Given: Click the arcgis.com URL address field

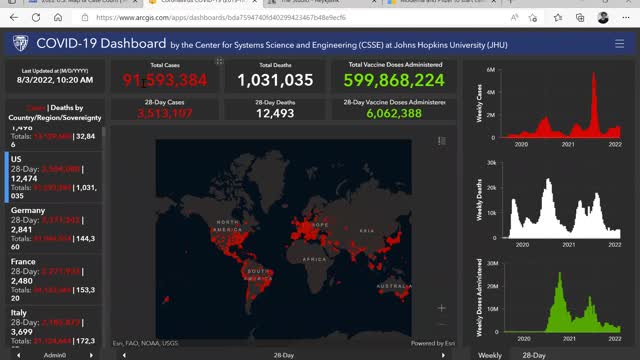Looking at the screenshot, I should (221, 18).
